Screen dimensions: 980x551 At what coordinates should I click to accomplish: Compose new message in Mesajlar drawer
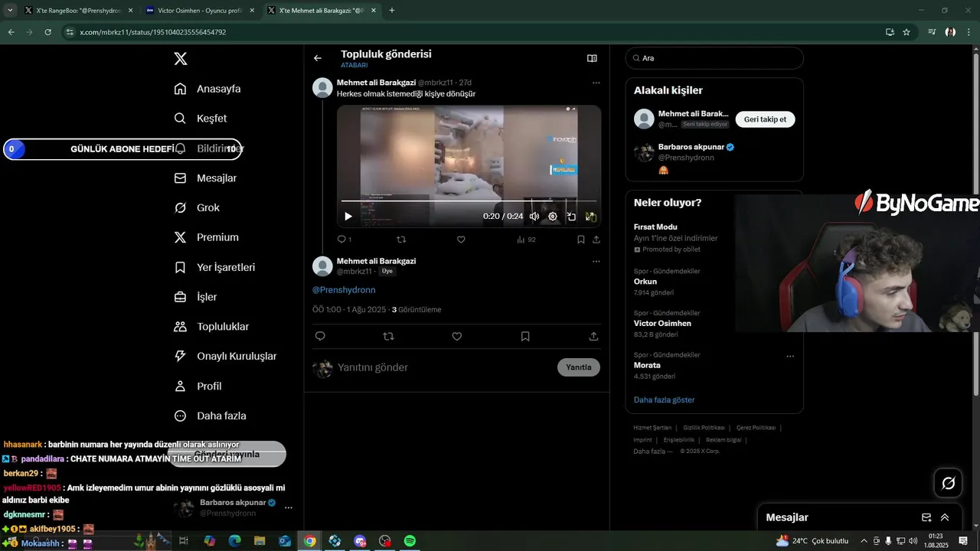pos(926,518)
